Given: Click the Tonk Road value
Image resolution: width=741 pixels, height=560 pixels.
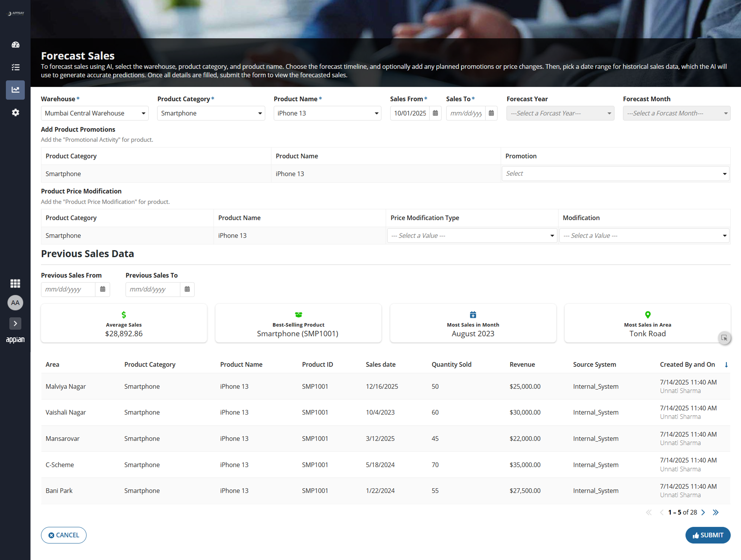Looking at the screenshot, I should tap(648, 334).
